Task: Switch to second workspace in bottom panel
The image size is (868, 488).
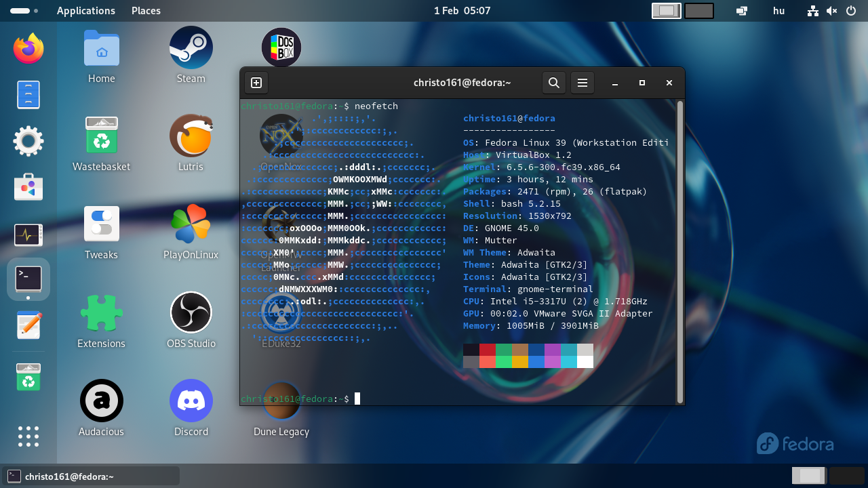Action: pyautogui.click(x=847, y=476)
